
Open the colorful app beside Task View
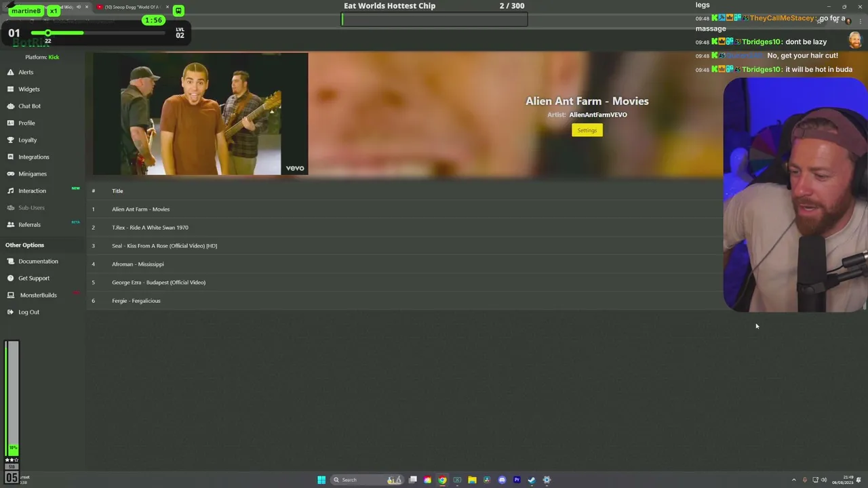(427, 480)
